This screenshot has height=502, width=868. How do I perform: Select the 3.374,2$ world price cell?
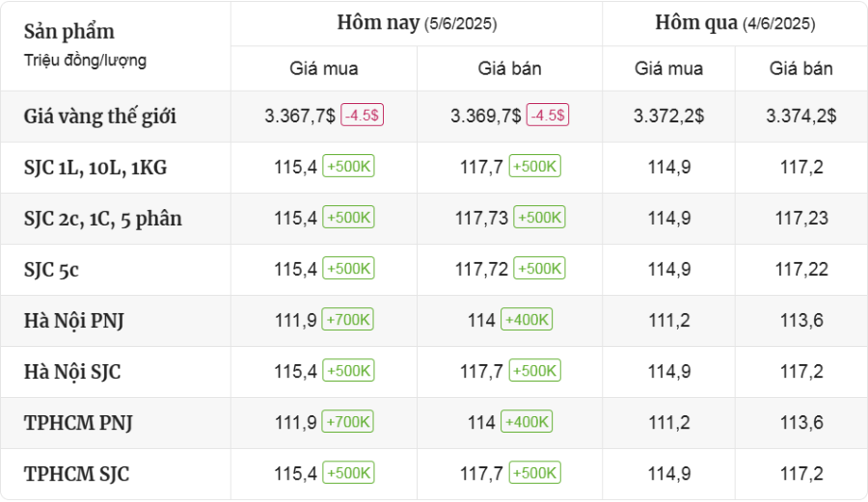pos(800,116)
